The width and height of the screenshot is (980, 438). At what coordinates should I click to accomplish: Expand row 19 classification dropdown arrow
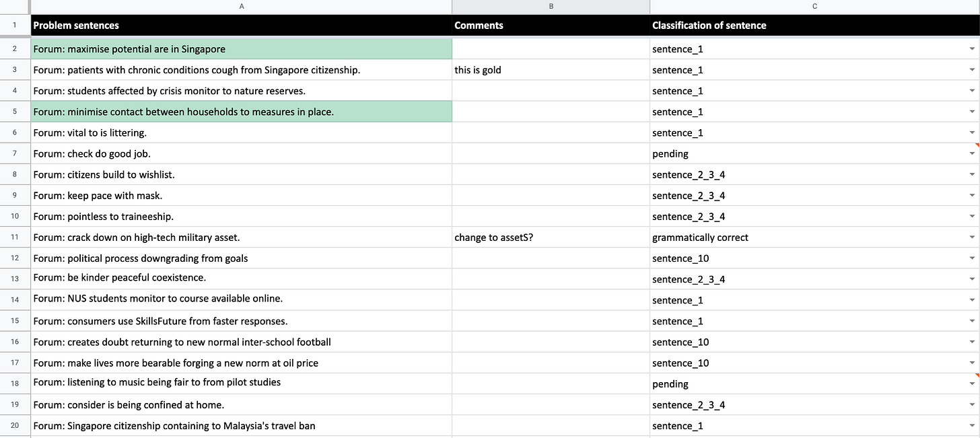tap(972, 405)
